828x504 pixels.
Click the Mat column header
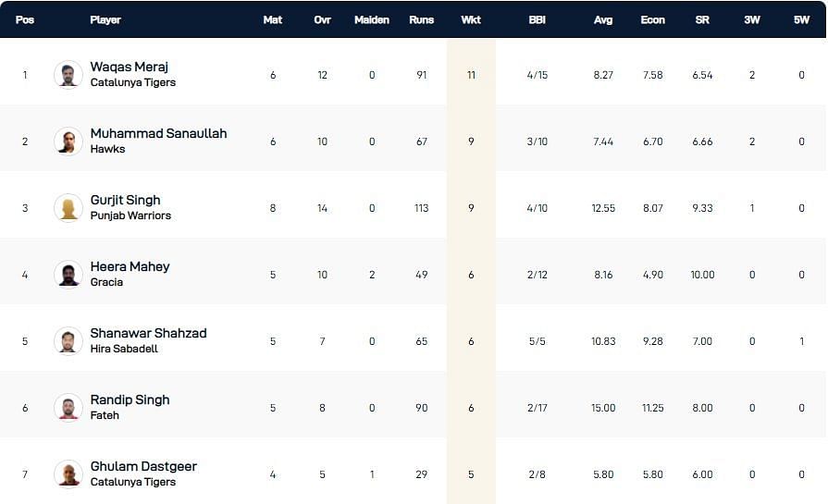click(273, 19)
